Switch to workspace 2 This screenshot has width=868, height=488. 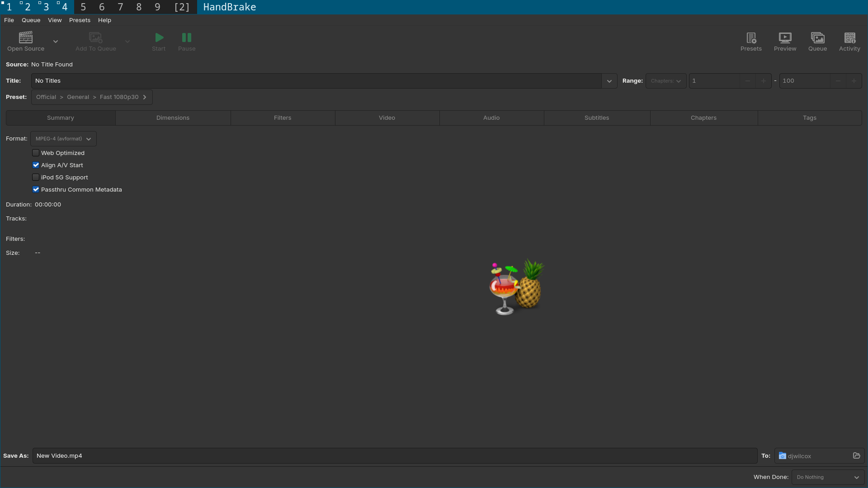(x=28, y=7)
